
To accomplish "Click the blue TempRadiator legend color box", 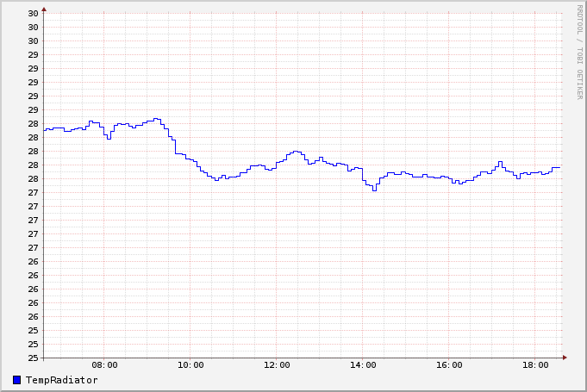I will (17, 380).
